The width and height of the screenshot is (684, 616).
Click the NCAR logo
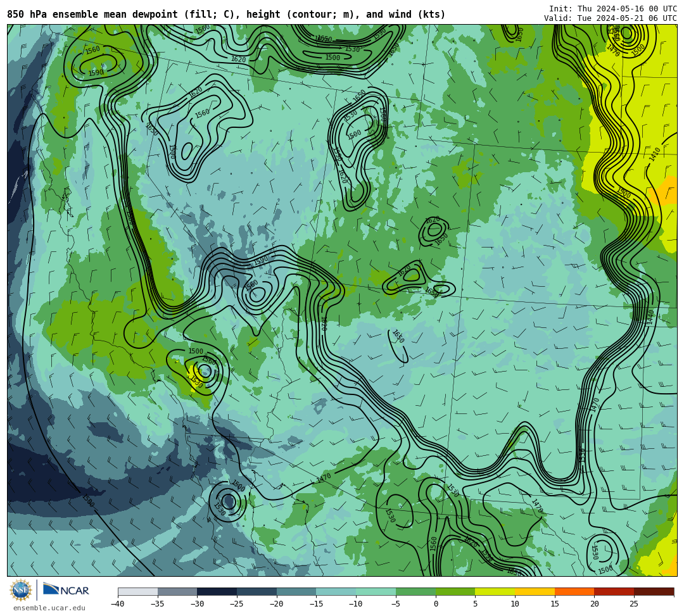click(66, 590)
